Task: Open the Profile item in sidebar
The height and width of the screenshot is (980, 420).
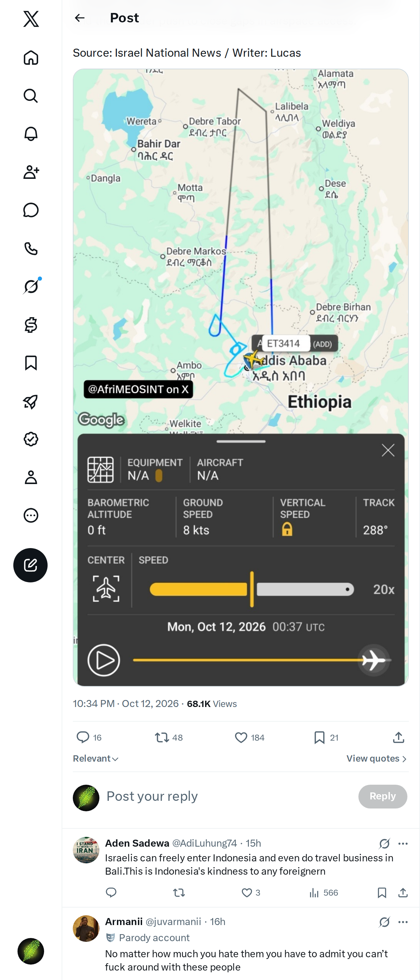Action: 31,477
